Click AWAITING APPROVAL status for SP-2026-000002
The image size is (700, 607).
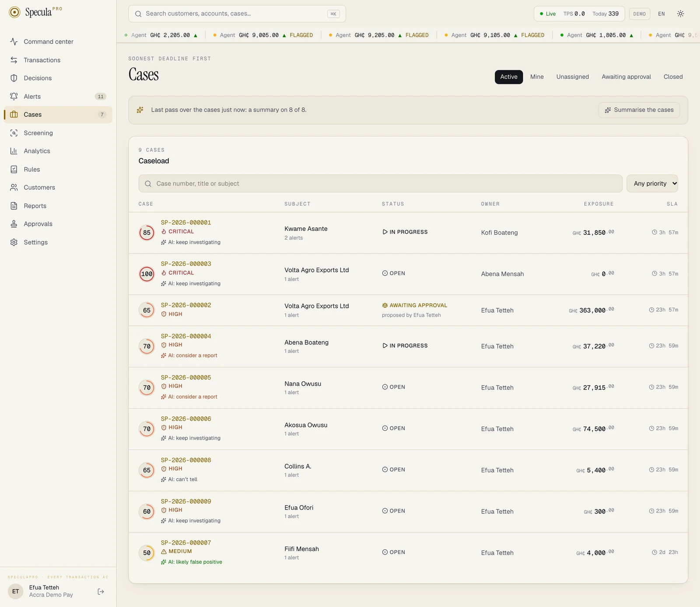click(415, 305)
